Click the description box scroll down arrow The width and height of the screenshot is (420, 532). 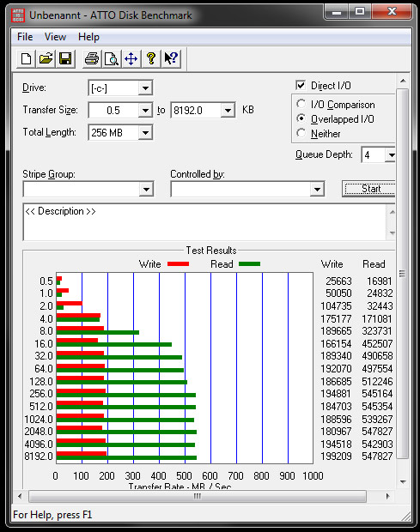tap(393, 233)
